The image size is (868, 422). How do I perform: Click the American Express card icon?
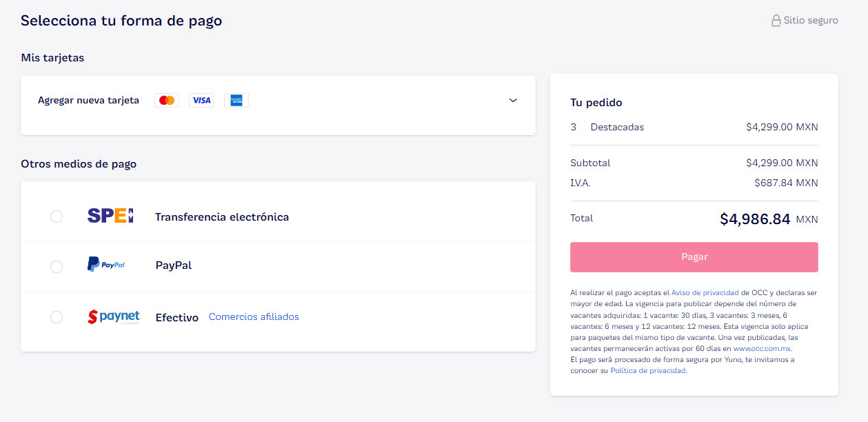236,101
